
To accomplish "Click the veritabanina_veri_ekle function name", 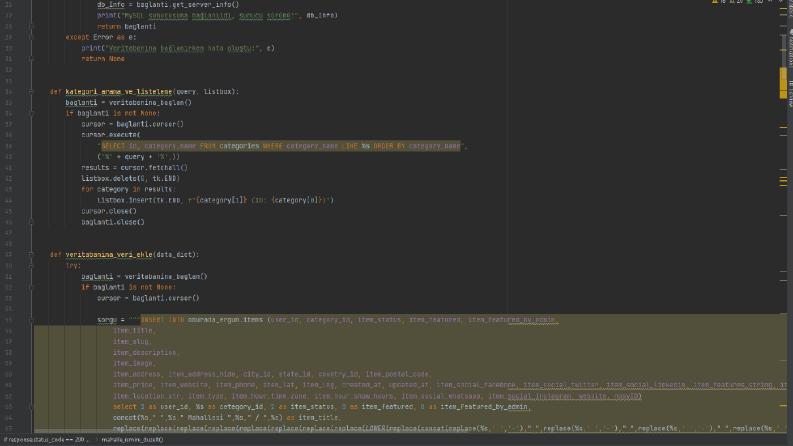I will point(109,254).
